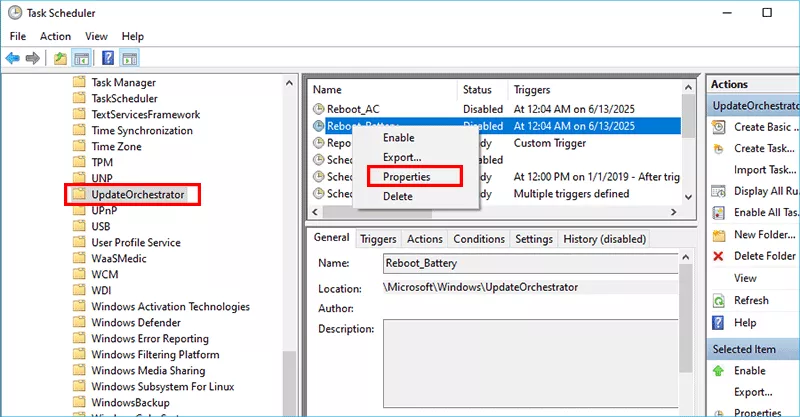This screenshot has width=800, height=417.
Task: Click the Help icon in Actions pane
Action: pyautogui.click(x=718, y=323)
